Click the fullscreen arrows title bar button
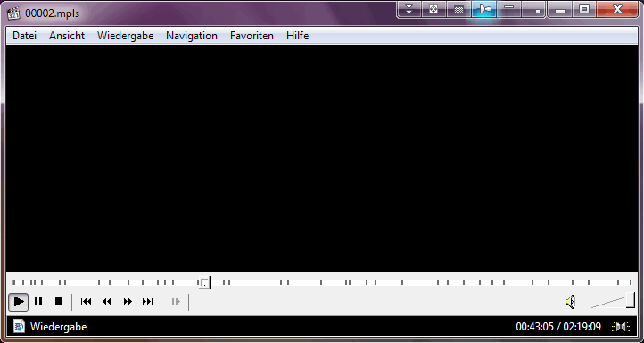This screenshot has height=343, width=644. click(x=433, y=9)
